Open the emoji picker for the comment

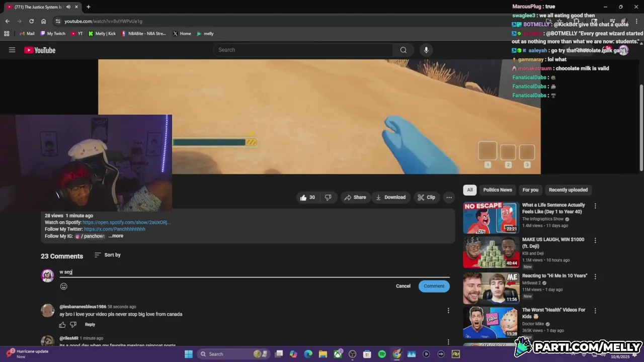click(x=63, y=286)
